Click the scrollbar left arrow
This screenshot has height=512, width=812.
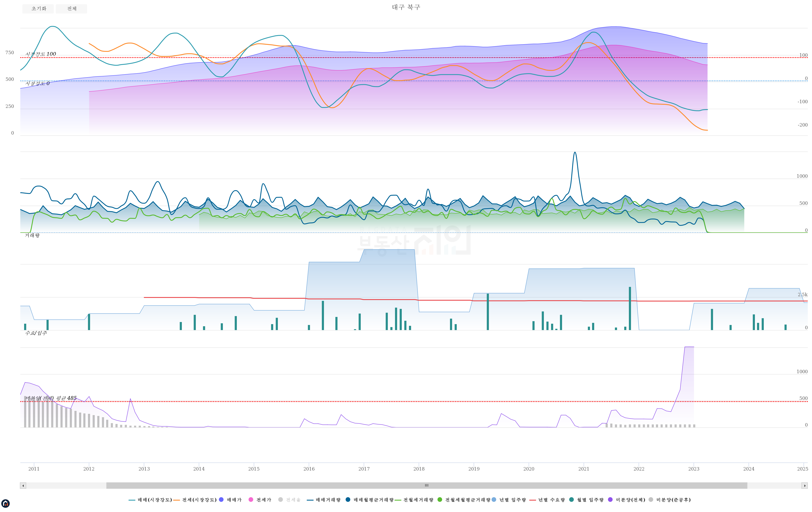click(x=23, y=486)
